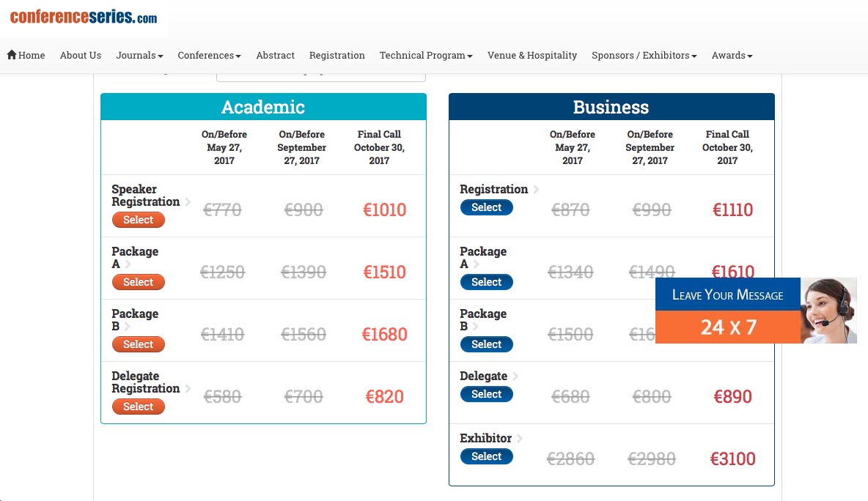
Task: Click chevron beside Academic Package A
Action: point(128,264)
